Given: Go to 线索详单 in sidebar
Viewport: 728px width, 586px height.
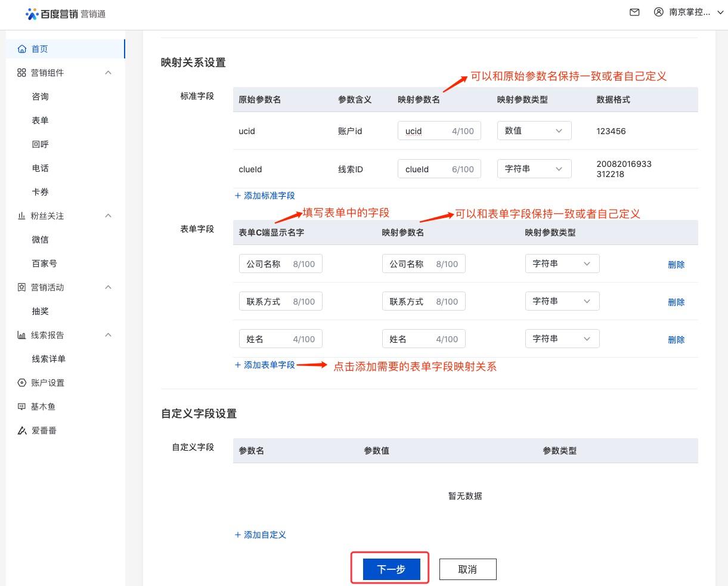Looking at the screenshot, I should click(49, 359).
